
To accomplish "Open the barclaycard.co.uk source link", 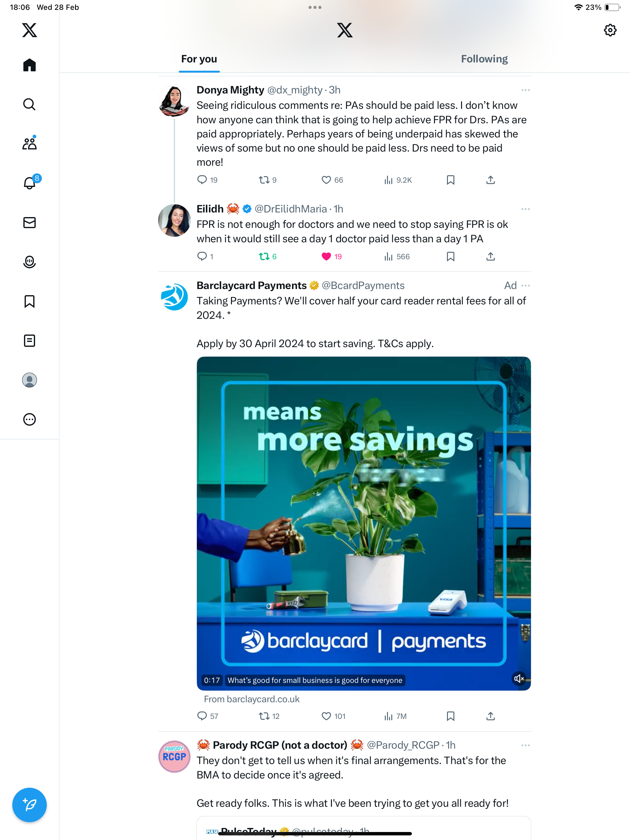I will [x=252, y=699].
